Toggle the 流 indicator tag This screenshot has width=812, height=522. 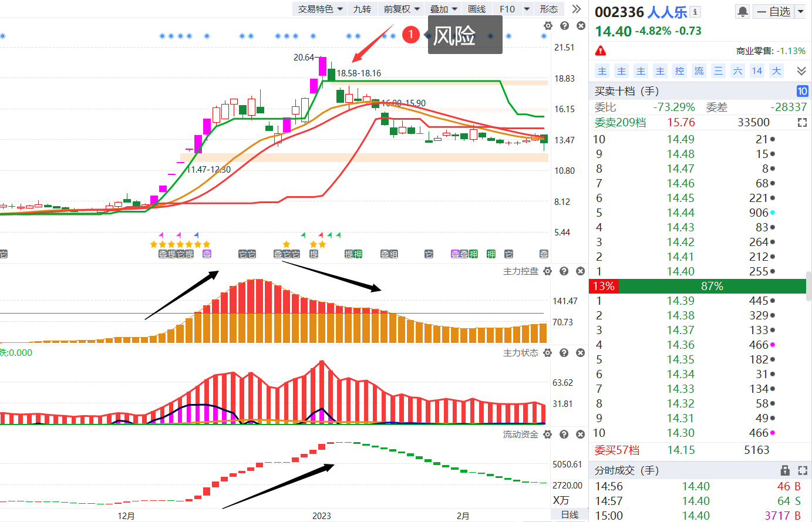[699, 71]
